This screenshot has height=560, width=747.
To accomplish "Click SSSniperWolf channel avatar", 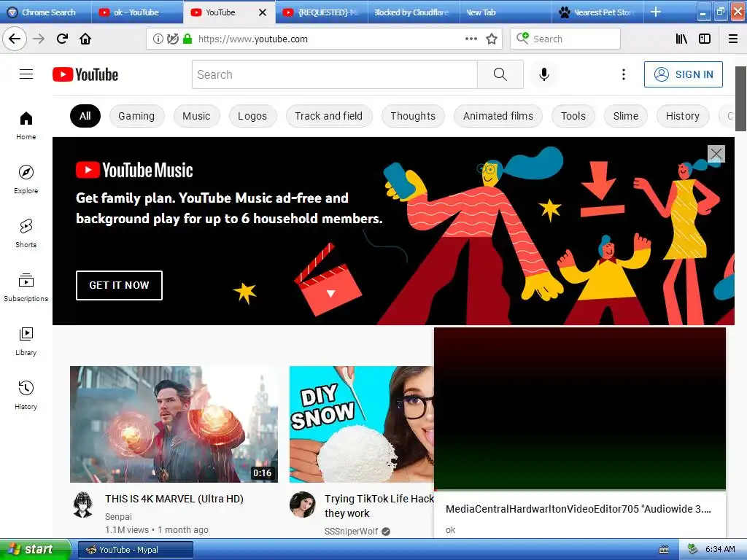I will 303,505.
